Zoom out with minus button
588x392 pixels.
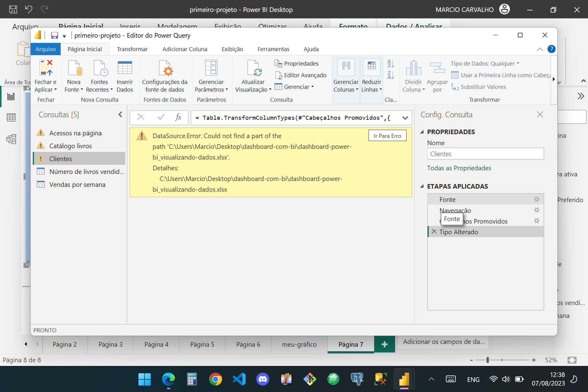(x=471, y=360)
